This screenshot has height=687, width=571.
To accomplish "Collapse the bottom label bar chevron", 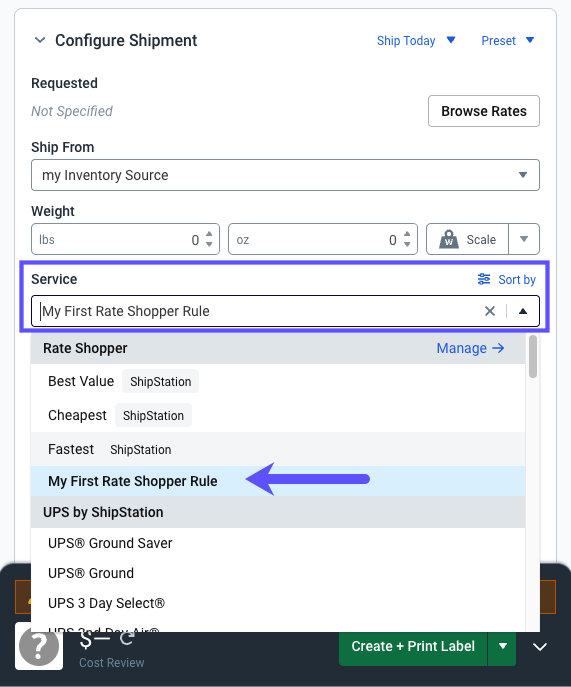I will click(x=540, y=647).
